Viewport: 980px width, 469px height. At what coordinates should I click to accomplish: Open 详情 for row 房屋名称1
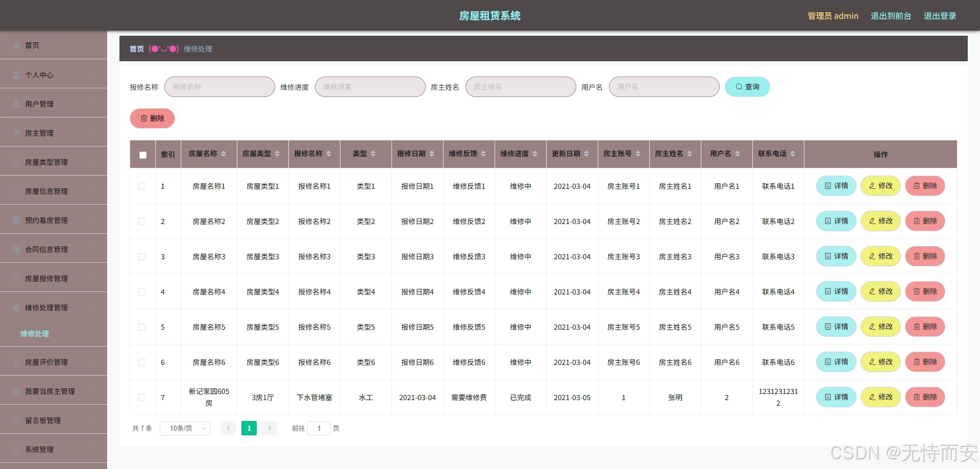click(836, 186)
